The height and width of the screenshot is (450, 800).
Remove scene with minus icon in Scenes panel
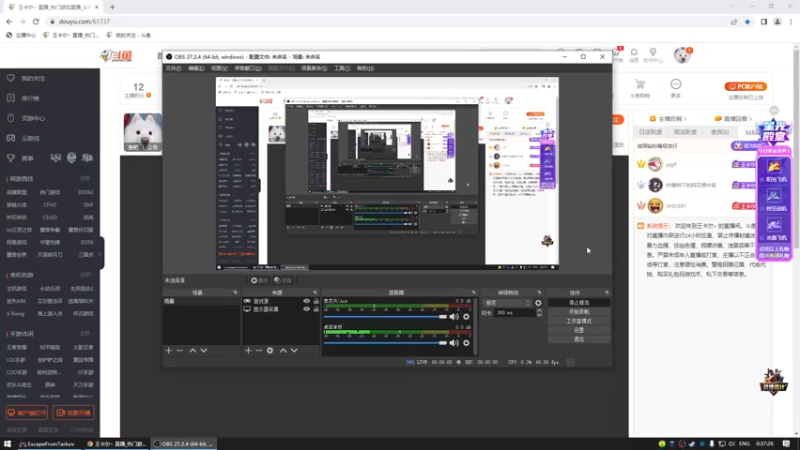click(180, 351)
